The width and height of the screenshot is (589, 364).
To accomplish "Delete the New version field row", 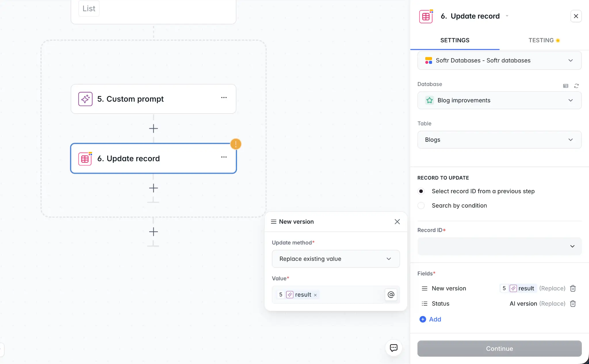I will 573,288.
